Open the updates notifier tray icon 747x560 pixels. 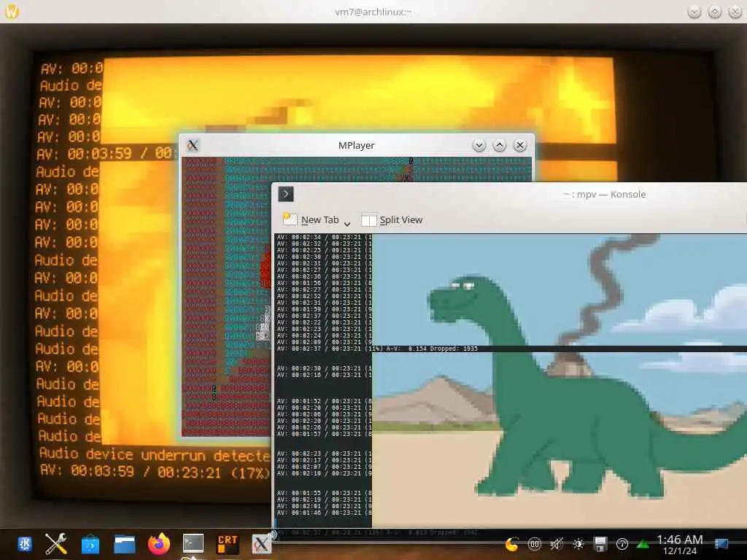[622, 544]
